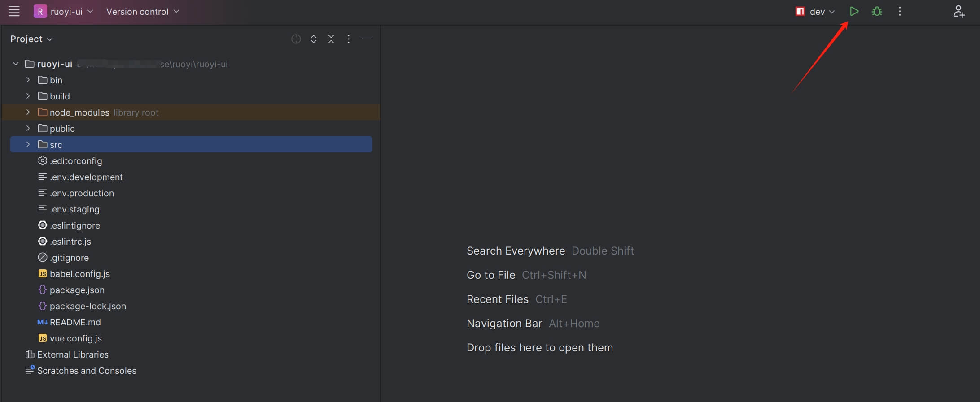Click the add user Code With Me icon
Viewport: 980px width, 402px height.
pyautogui.click(x=958, y=12)
